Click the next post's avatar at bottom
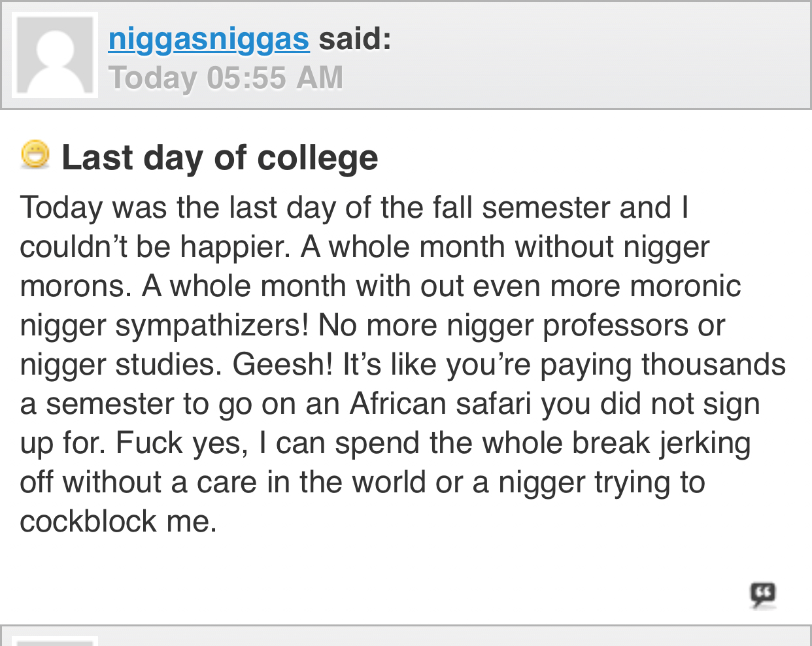The height and width of the screenshot is (646, 812). (x=55, y=641)
